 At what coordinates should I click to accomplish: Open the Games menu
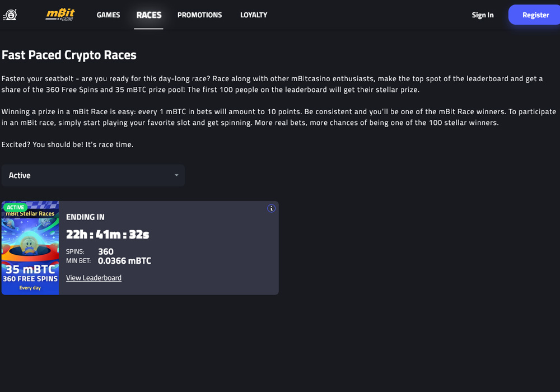(108, 15)
